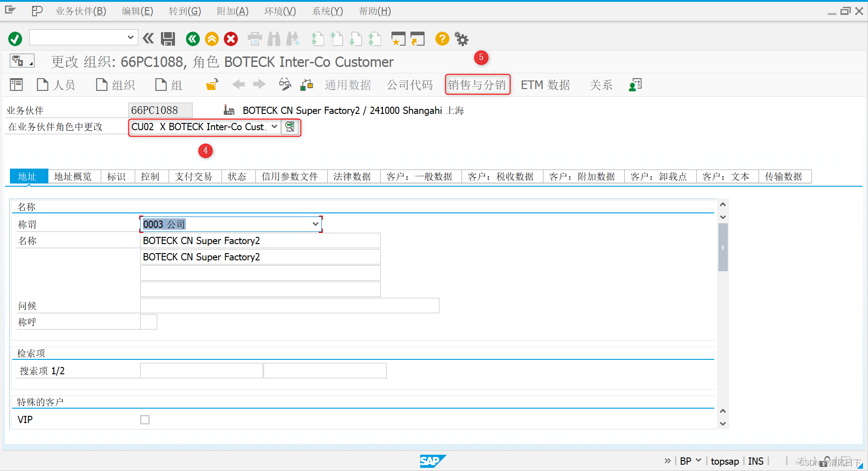Click the 公司代码 button

pyautogui.click(x=410, y=85)
